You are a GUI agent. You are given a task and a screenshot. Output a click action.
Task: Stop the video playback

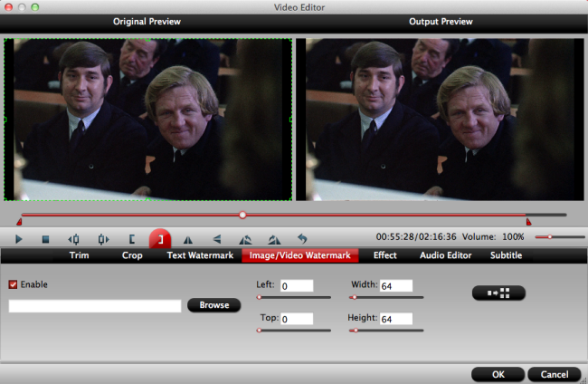(46, 239)
